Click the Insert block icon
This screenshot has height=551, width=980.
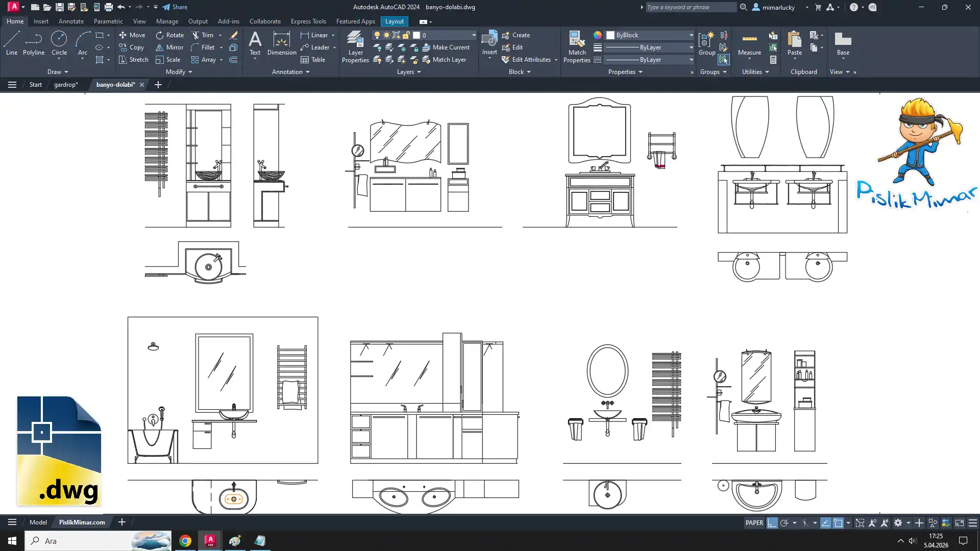489,40
